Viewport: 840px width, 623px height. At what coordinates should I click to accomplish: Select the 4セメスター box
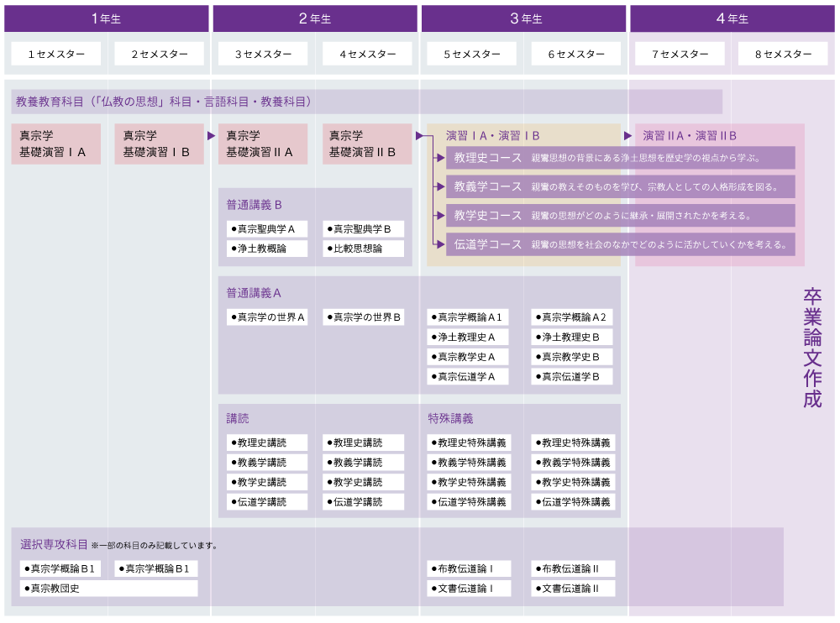[x=368, y=54]
